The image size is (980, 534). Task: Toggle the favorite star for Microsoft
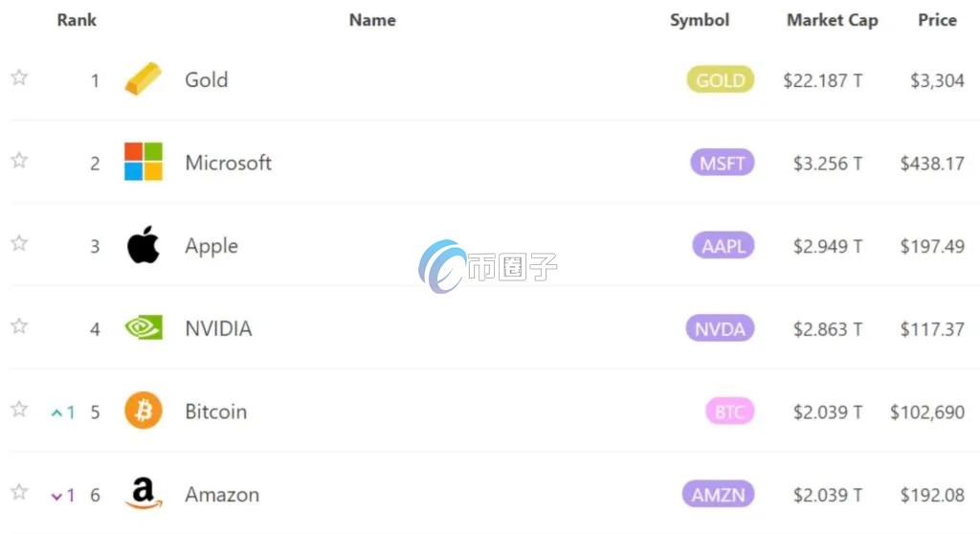pos(19,161)
